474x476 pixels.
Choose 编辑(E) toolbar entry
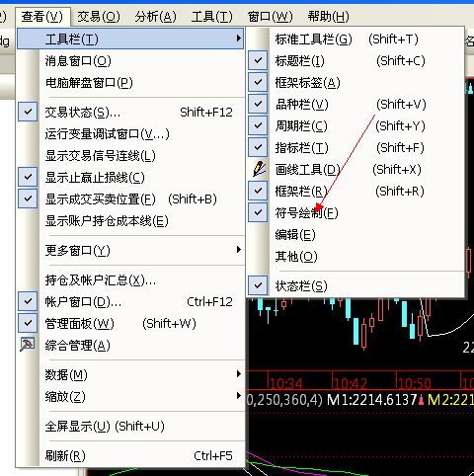pyautogui.click(x=355, y=234)
